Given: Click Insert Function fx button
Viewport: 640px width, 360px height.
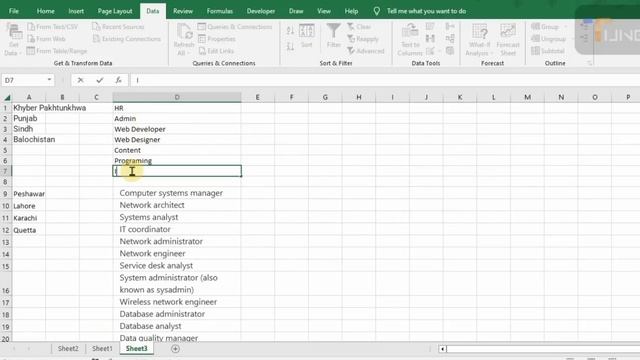Looking at the screenshot, I should (118, 80).
